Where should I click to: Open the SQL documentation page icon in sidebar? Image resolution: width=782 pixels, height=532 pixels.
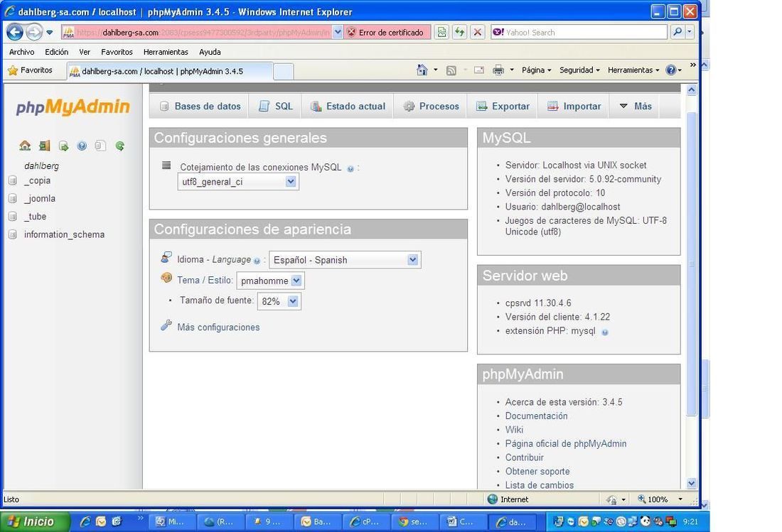click(100, 146)
